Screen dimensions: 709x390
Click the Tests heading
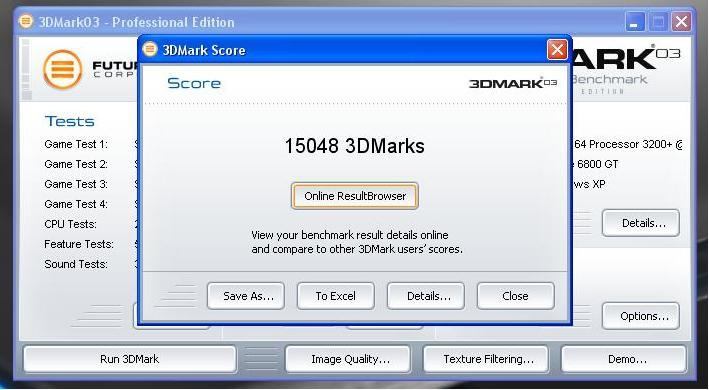(70, 121)
